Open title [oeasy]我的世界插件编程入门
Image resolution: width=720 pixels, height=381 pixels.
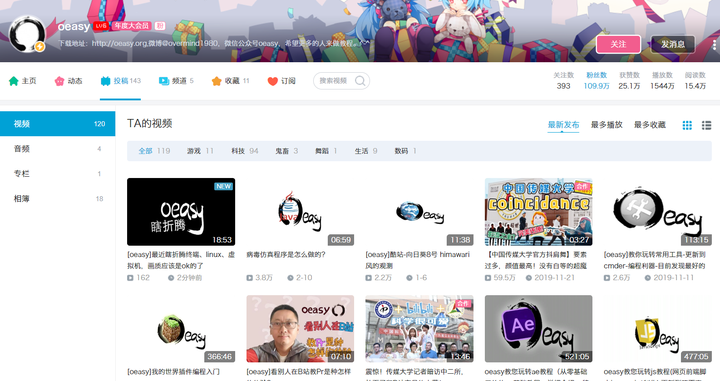point(174,371)
